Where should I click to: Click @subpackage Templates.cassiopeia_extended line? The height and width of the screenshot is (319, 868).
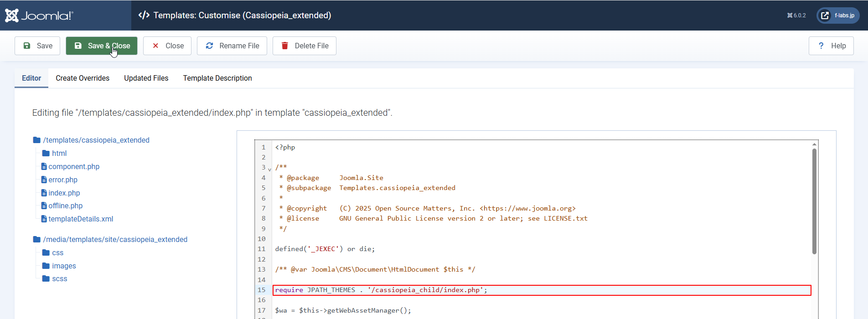tap(367, 188)
